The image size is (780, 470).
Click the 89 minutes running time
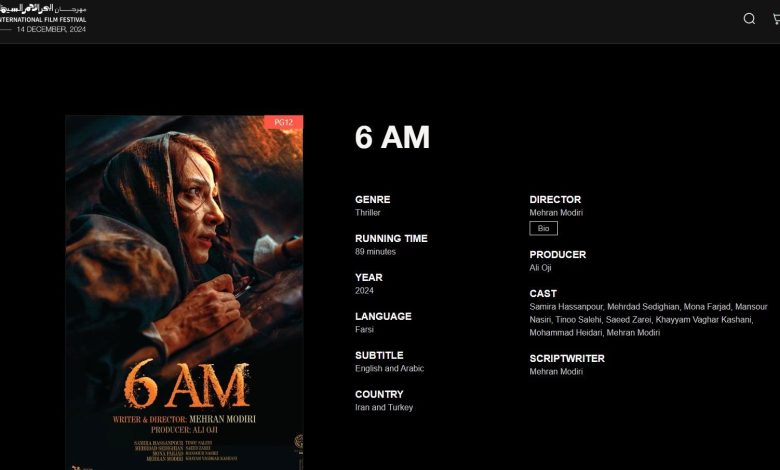point(375,252)
